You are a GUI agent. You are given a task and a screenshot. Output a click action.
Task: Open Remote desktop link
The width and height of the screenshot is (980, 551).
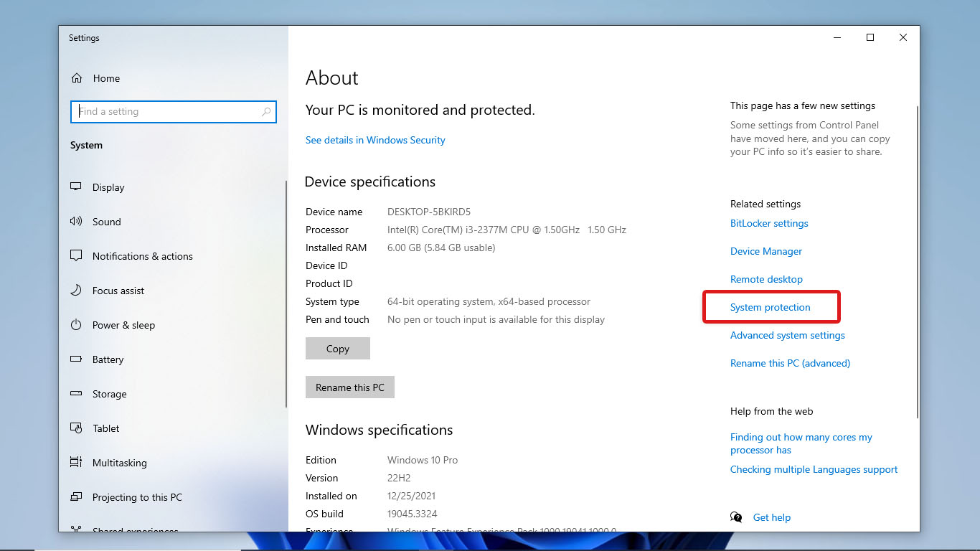(766, 279)
